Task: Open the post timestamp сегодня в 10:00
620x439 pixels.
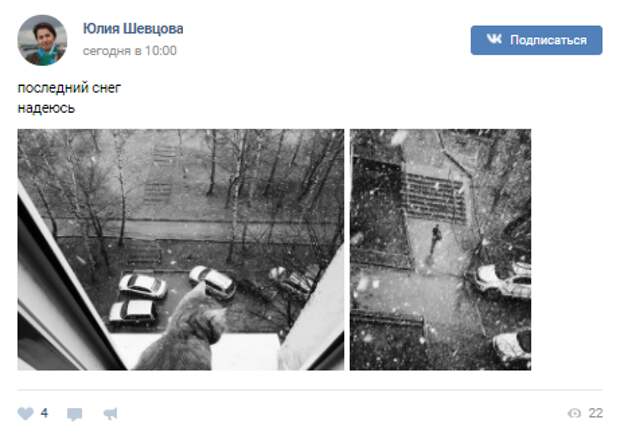Action: pos(130,51)
